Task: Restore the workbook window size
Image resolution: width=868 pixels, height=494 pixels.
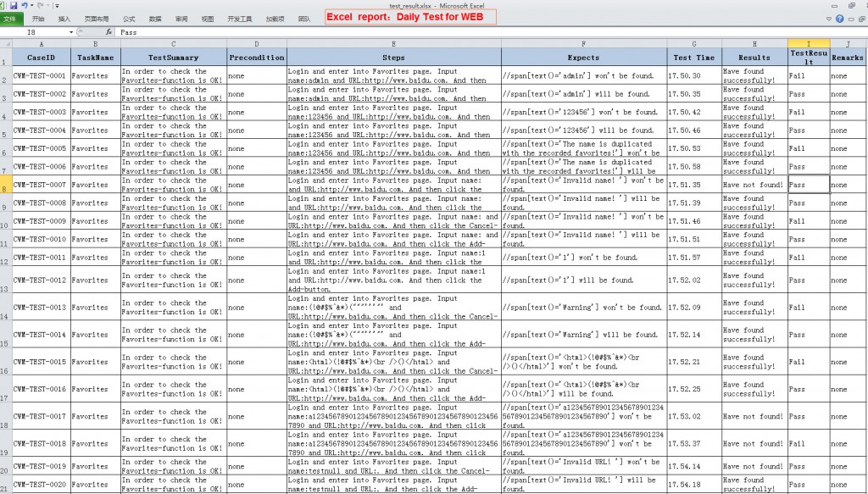Action: [861, 19]
